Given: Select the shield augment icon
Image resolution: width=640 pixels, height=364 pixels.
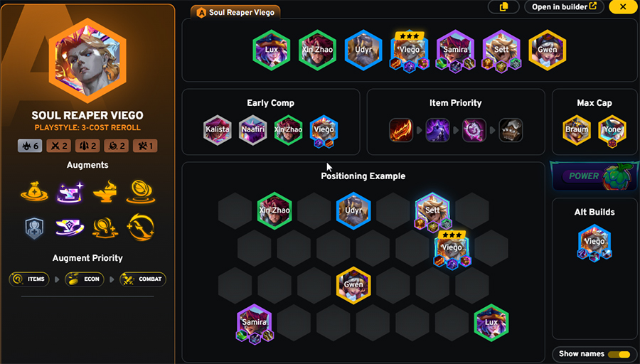Looking at the screenshot, I should [x=34, y=227].
